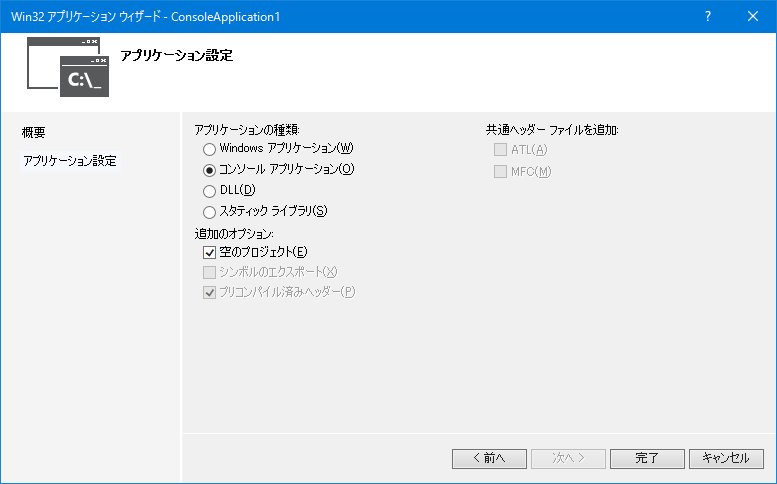Close the Win32 application wizard window
This screenshot has width=777, height=484.
753,16
